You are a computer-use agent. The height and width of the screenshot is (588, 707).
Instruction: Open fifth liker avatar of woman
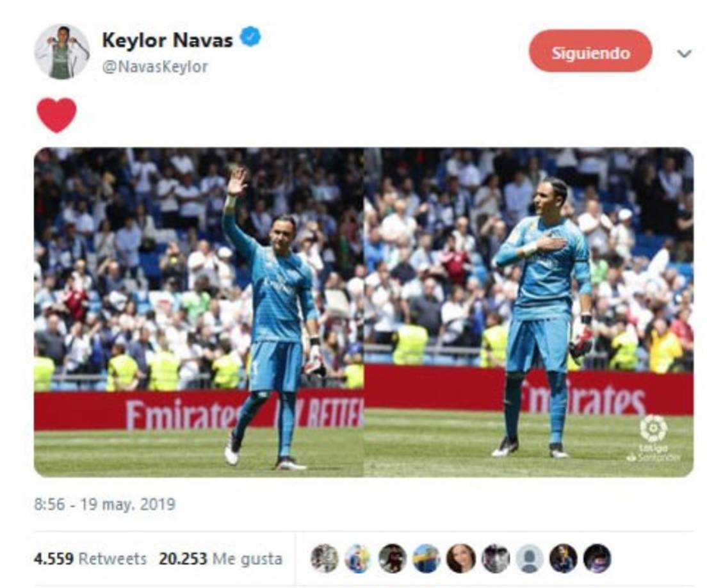[461, 559]
